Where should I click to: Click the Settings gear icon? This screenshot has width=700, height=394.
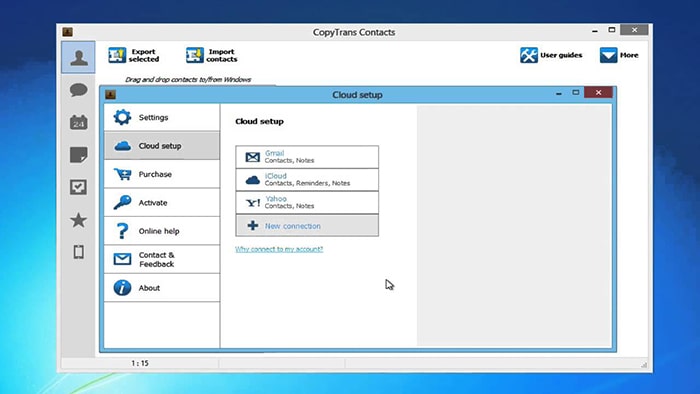coord(122,117)
